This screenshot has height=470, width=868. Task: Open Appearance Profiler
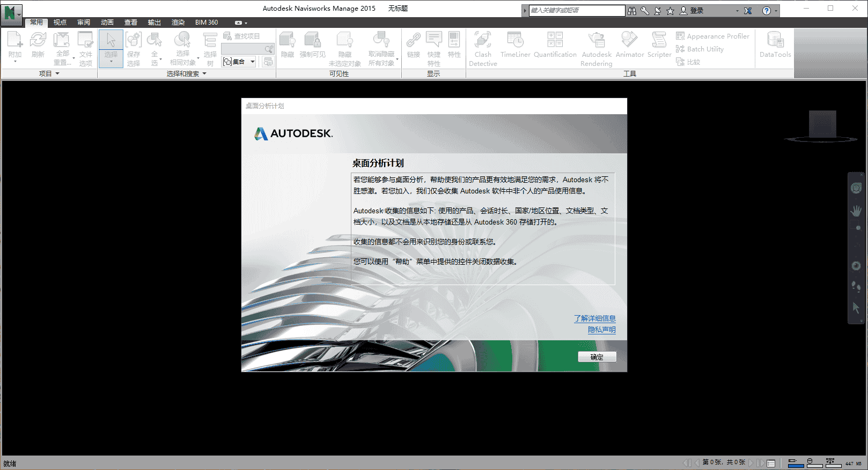[712, 36]
